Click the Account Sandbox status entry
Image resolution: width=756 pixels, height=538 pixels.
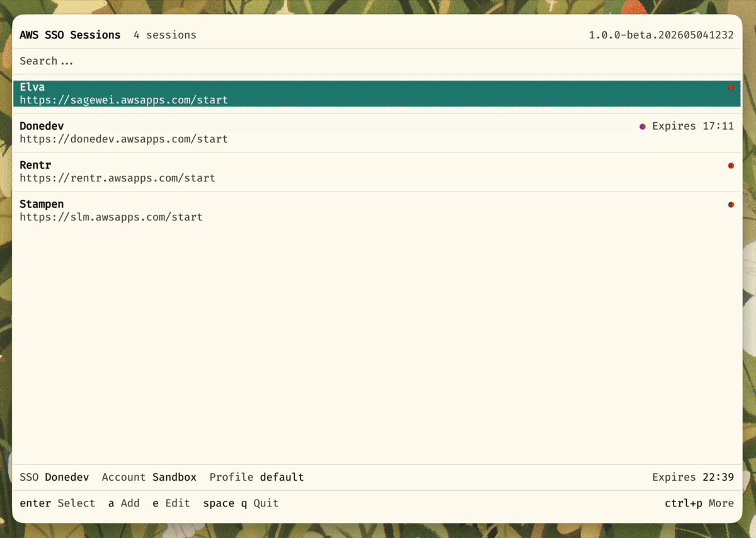click(x=149, y=478)
